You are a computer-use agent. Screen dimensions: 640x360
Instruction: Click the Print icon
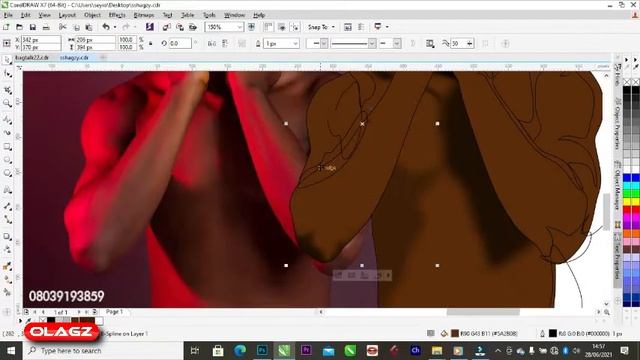point(46,27)
